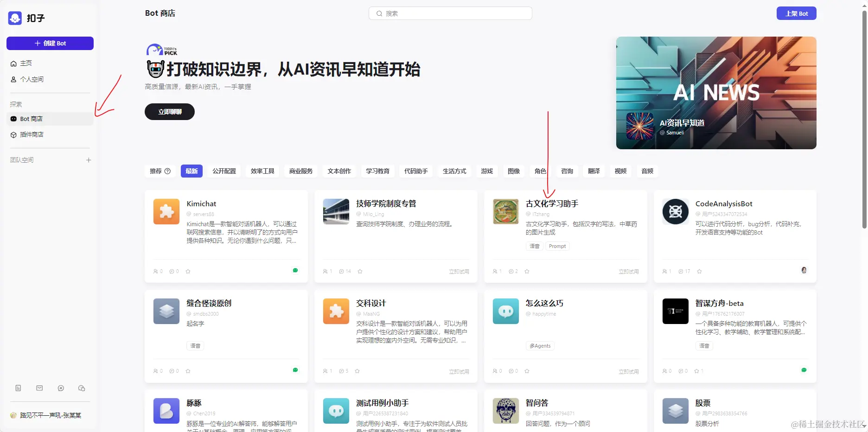The width and height of the screenshot is (868, 432).
Task: Click the 股票 stacked-layers avatar
Action: point(676,411)
